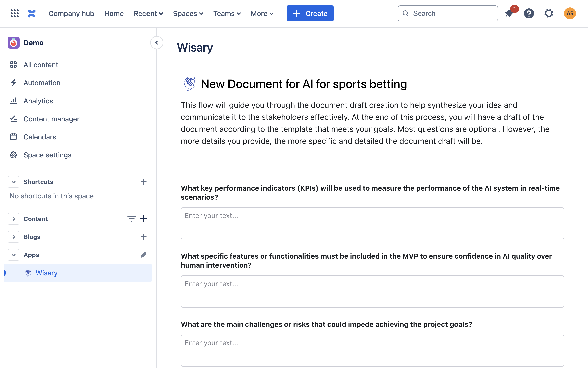Click the Content filter icon
588x368 pixels.
pos(131,219)
